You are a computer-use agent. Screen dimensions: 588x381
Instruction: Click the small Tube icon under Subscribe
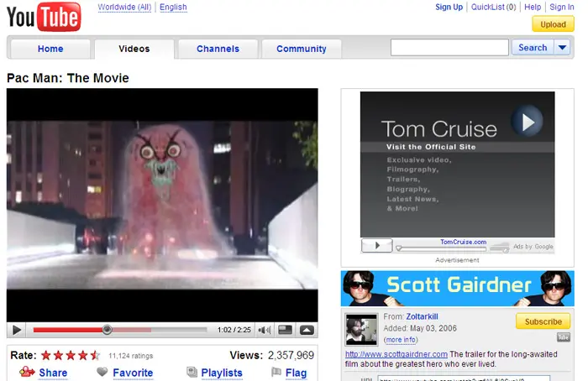pyautogui.click(x=564, y=337)
